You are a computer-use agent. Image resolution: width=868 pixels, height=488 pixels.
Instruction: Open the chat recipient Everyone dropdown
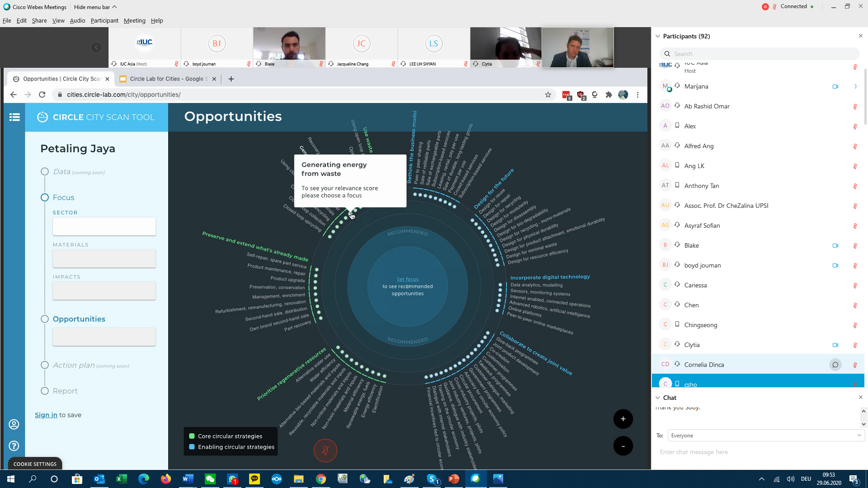pyautogui.click(x=766, y=436)
